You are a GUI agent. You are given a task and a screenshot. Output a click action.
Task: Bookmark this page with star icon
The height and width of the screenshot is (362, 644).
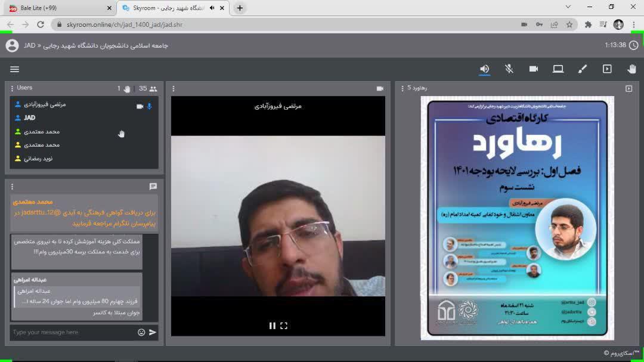pos(569,24)
